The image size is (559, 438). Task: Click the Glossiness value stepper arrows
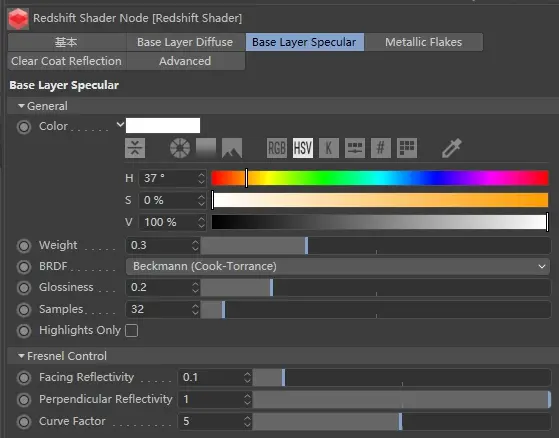[195, 288]
